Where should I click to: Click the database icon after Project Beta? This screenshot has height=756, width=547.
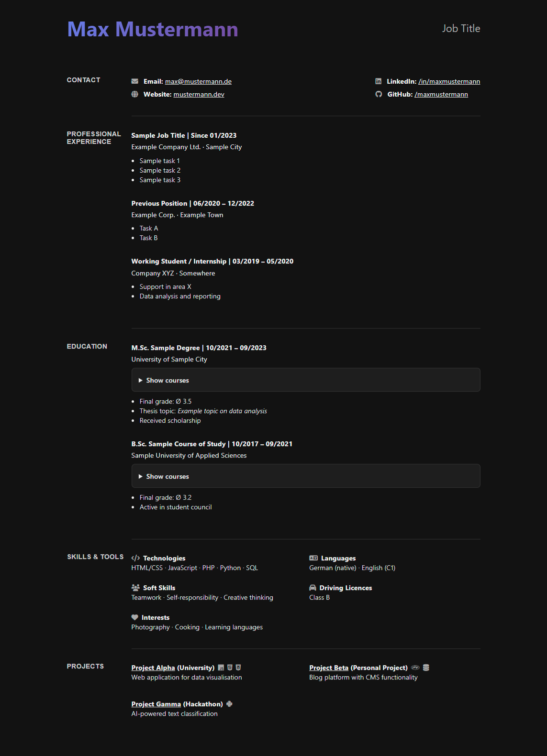426,668
